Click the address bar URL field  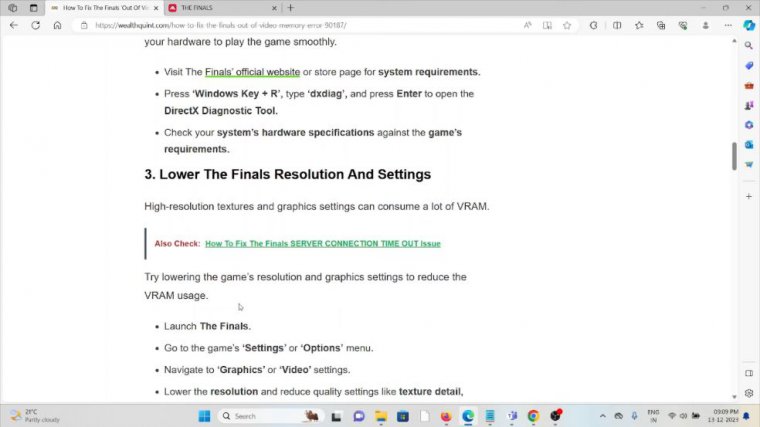300,25
